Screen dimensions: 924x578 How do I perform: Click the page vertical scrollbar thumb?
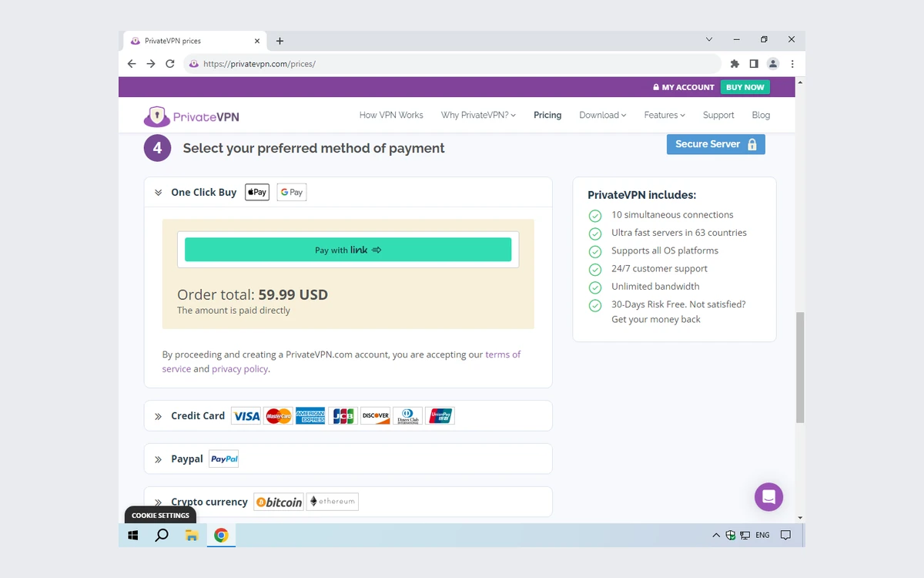800,367
